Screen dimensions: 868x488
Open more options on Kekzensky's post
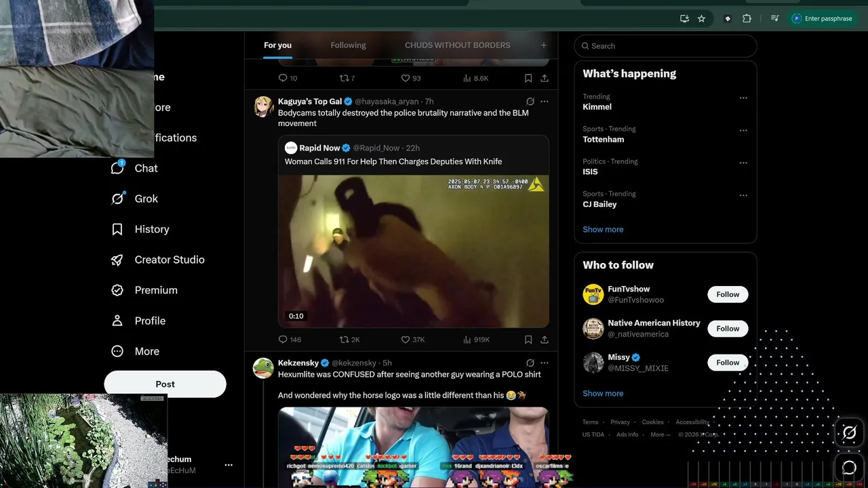pos(545,363)
